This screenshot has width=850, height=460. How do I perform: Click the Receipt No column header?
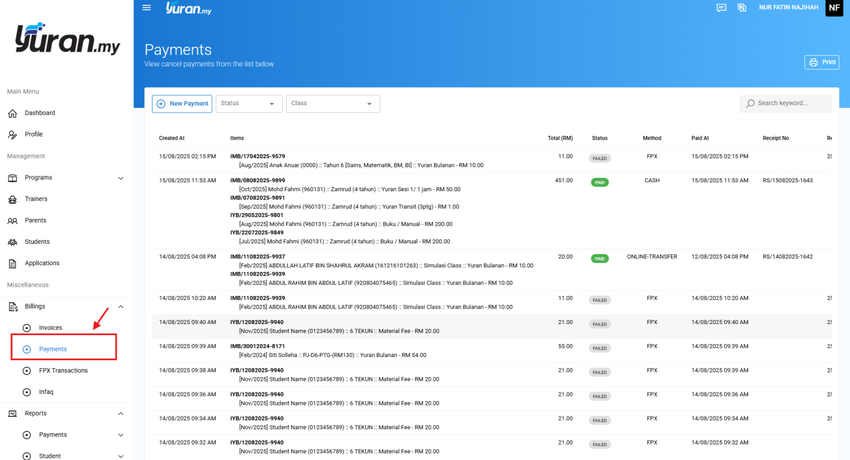[x=776, y=138]
